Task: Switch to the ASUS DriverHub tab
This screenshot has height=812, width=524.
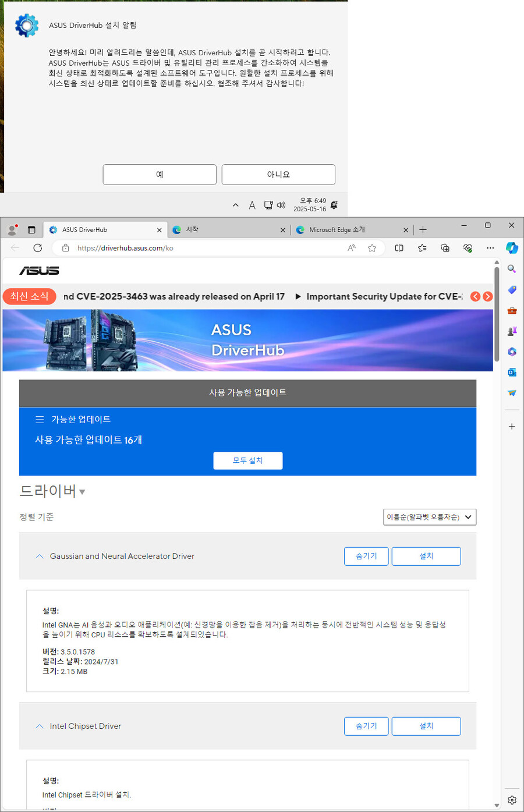Action: pyautogui.click(x=105, y=230)
